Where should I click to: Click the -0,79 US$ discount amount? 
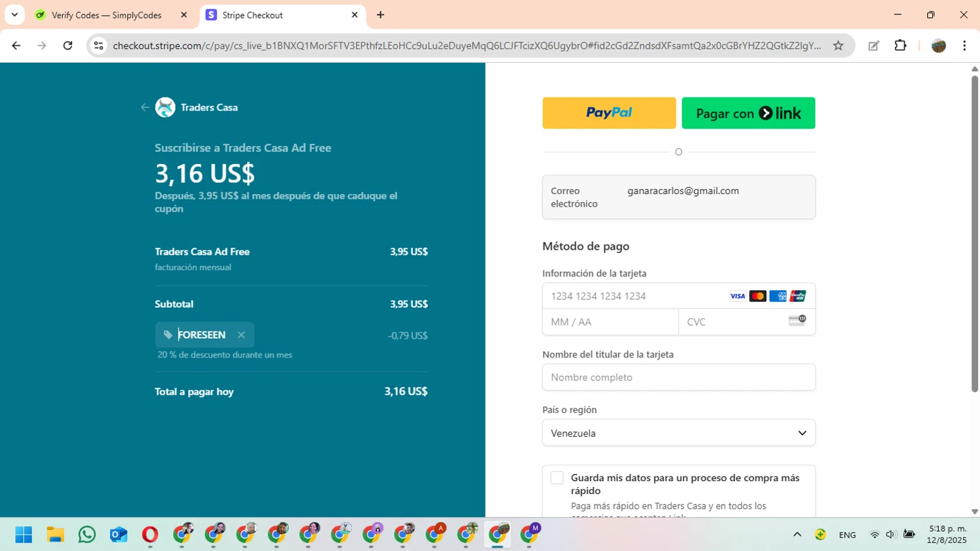(x=408, y=335)
